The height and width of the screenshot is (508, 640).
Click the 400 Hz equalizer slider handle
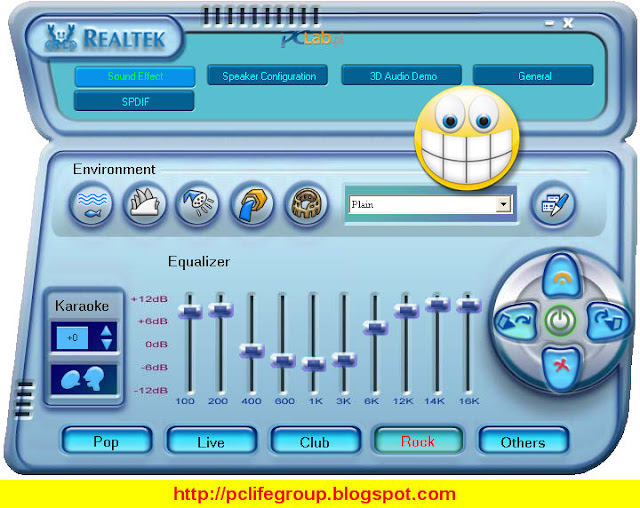coord(252,350)
